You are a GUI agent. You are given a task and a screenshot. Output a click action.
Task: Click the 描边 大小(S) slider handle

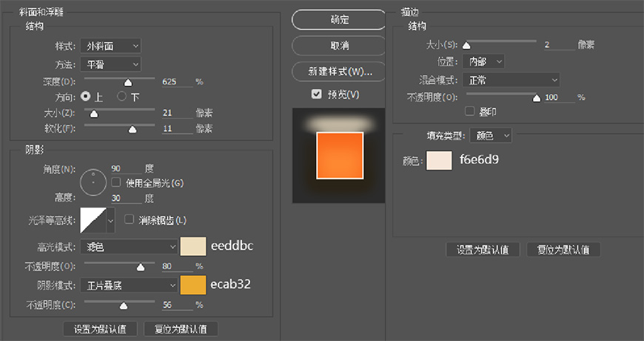pos(466,45)
